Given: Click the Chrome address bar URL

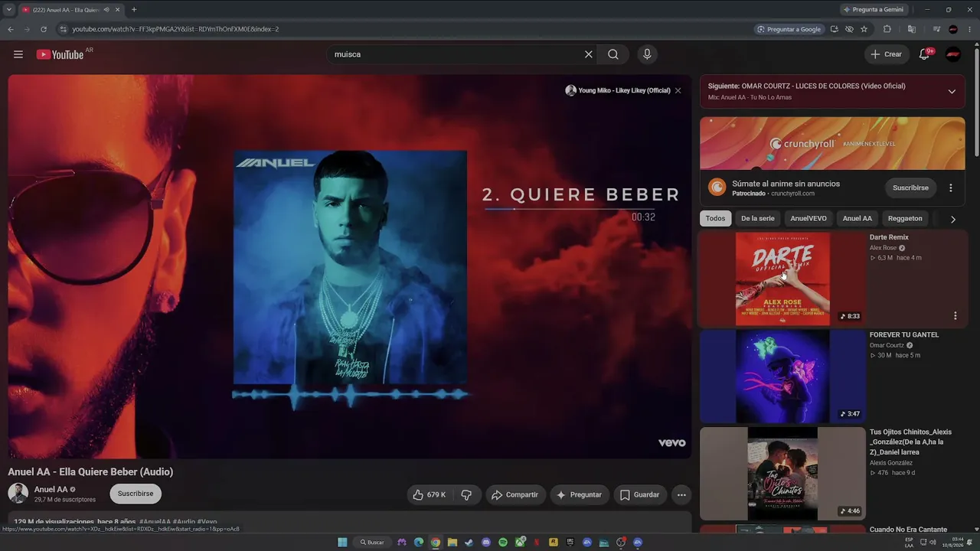Looking at the screenshot, I should pos(175,29).
